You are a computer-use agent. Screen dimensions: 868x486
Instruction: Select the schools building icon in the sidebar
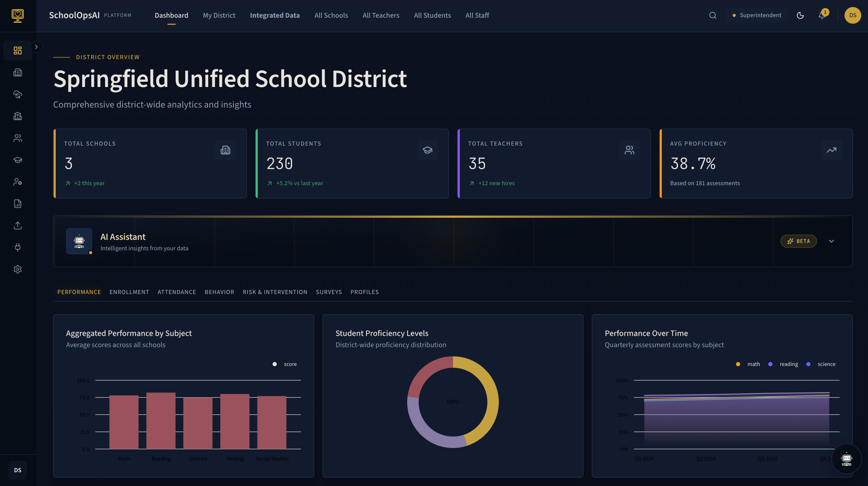(x=17, y=72)
